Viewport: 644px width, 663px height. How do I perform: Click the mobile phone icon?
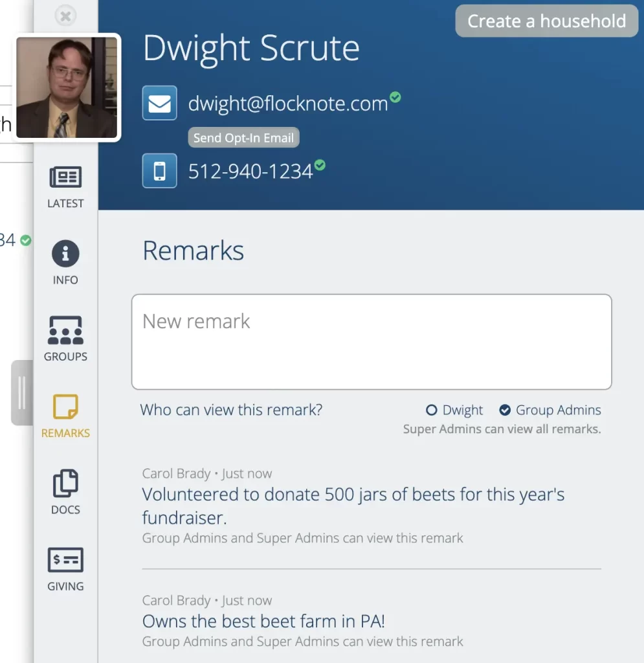(159, 170)
